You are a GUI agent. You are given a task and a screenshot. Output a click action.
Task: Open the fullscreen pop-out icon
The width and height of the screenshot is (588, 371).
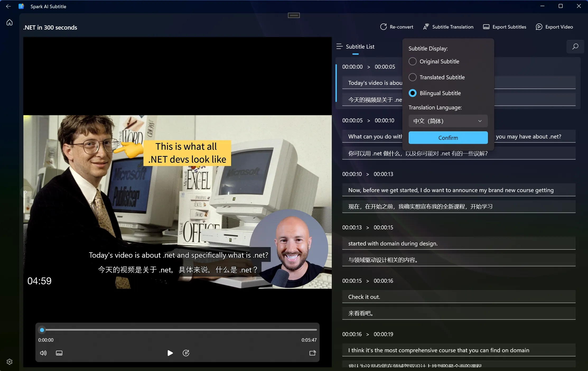[x=312, y=353]
